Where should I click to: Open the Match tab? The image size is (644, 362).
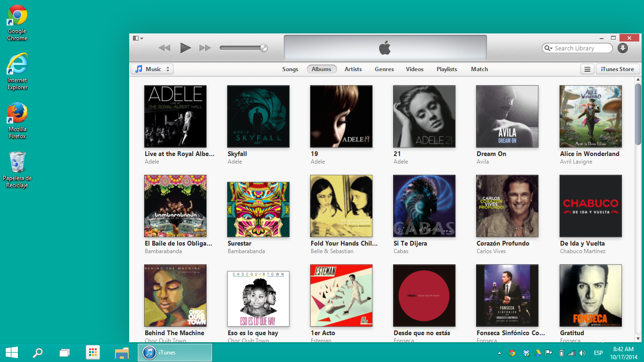pyautogui.click(x=479, y=69)
